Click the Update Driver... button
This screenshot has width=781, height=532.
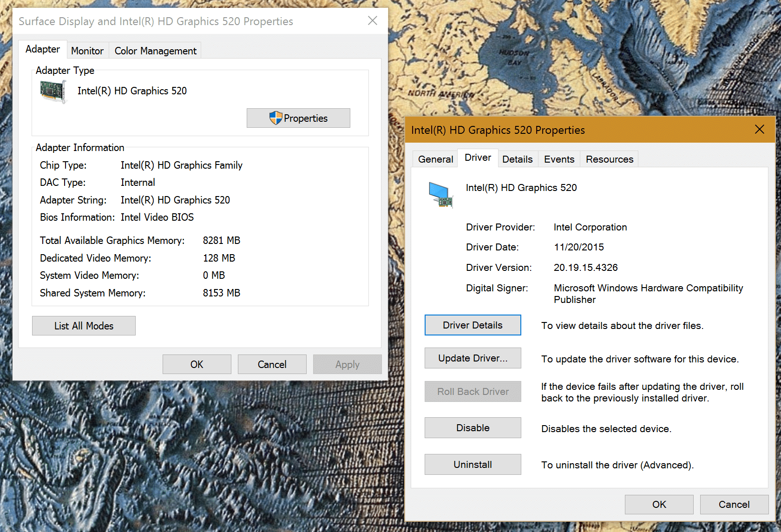point(473,358)
